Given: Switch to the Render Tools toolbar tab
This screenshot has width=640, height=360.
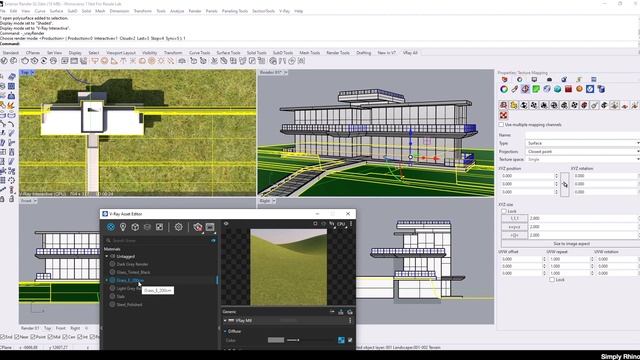Looking at the screenshot, I should [338, 53].
